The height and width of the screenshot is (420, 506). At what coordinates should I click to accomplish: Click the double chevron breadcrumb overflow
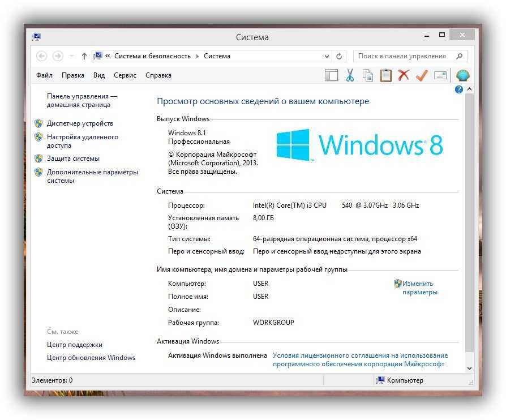point(108,56)
